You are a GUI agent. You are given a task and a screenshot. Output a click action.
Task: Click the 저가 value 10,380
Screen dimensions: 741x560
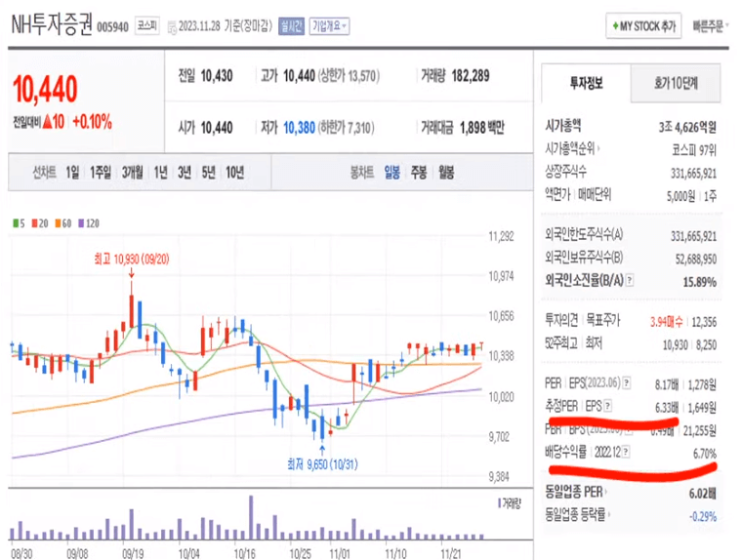299,128
